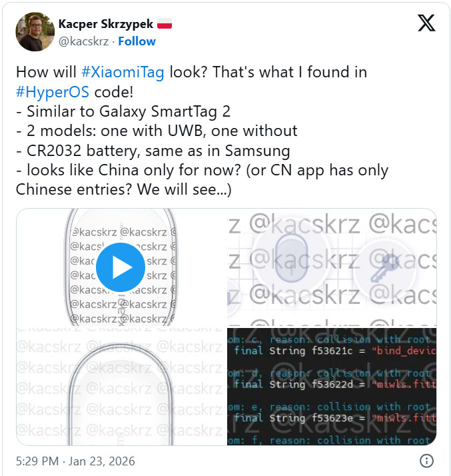
Task: Open the tweet timestamp 5:29 PM
Action: [37, 461]
